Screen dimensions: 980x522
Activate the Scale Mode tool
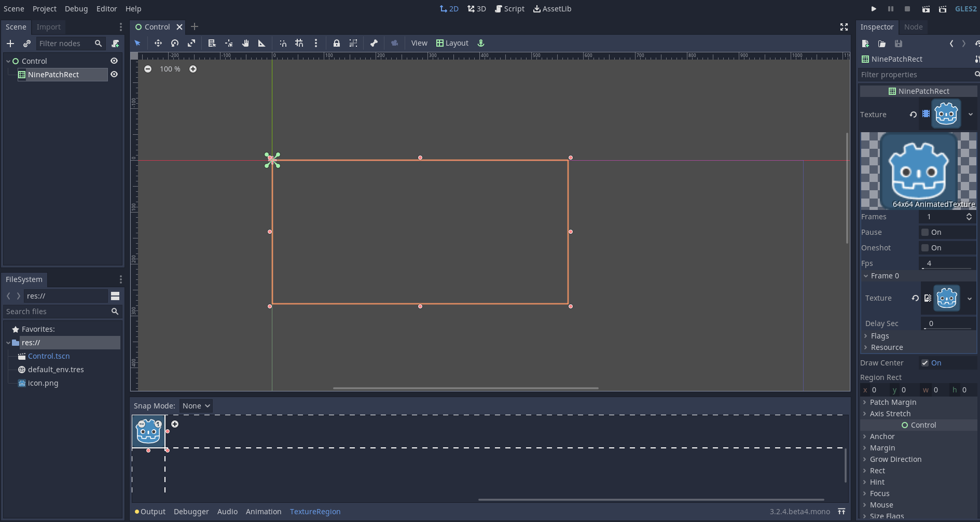tap(191, 43)
